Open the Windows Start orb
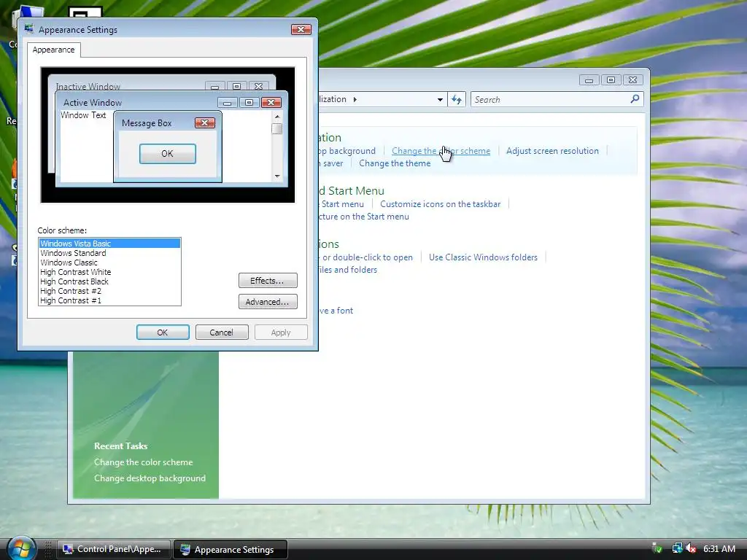The width and height of the screenshot is (747, 560). pyautogui.click(x=21, y=548)
